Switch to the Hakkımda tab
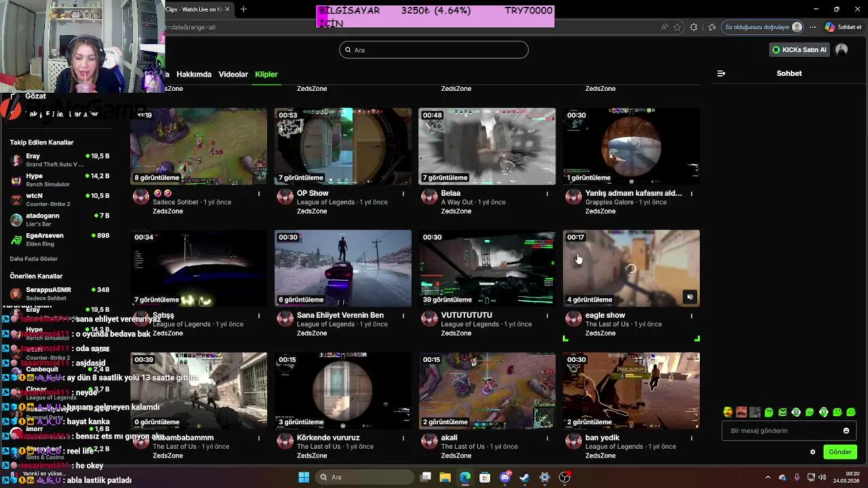 pyautogui.click(x=194, y=74)
